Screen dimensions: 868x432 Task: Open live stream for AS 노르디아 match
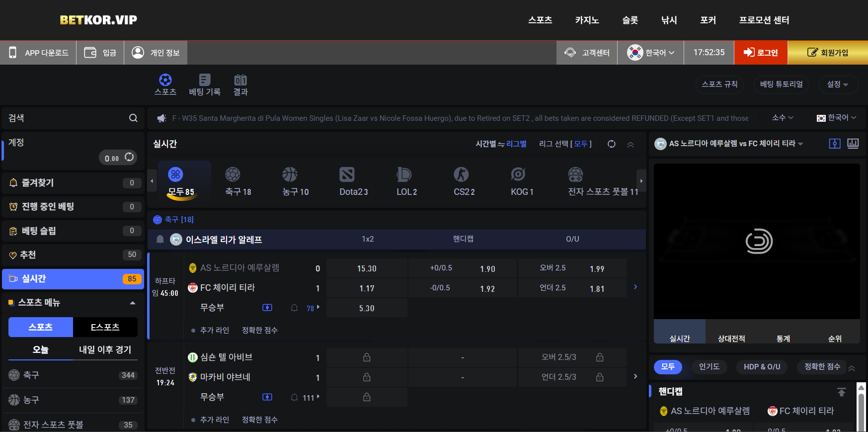coord(267,308)
